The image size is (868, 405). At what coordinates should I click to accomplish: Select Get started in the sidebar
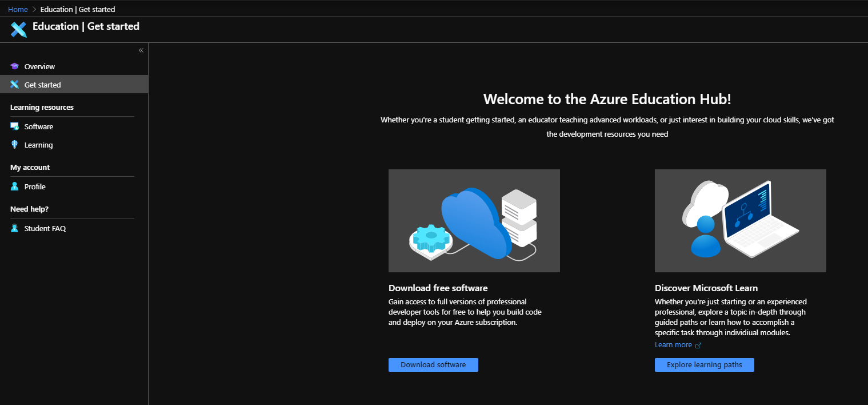(74, 85)
